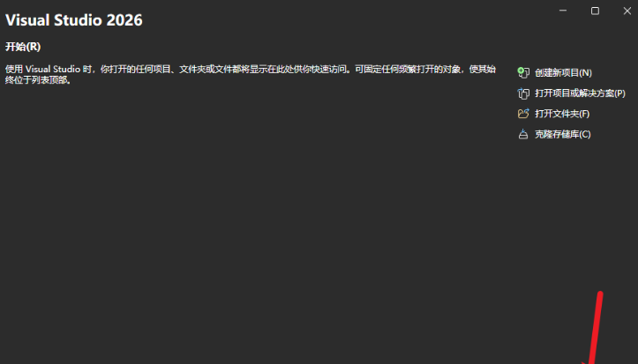Click the blue arrow on the folder icon
Image resolution: width=638 pixels, height=364 pixels.
(527, 110)
